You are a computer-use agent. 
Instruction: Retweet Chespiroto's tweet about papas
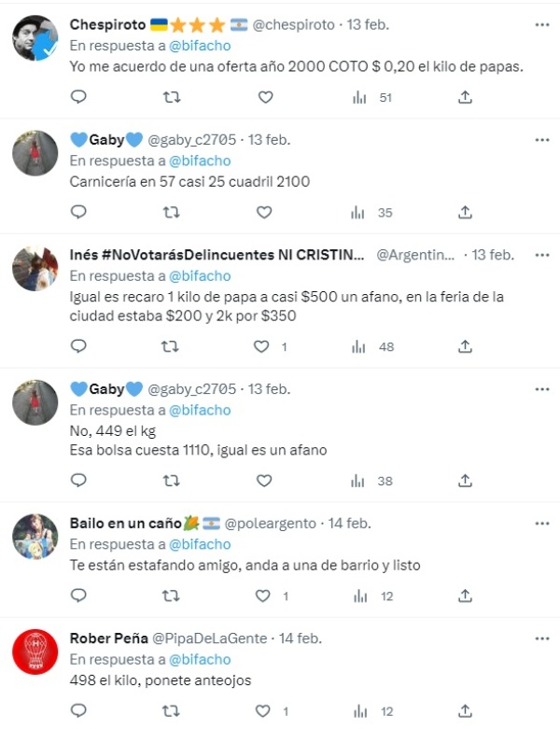click(172, 97)
